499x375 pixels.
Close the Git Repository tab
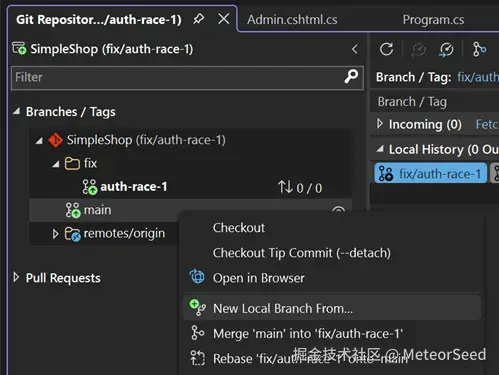point(223,19)
